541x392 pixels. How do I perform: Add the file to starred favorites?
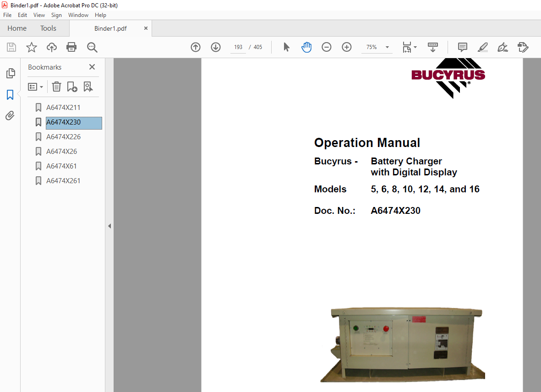[32, 47]
